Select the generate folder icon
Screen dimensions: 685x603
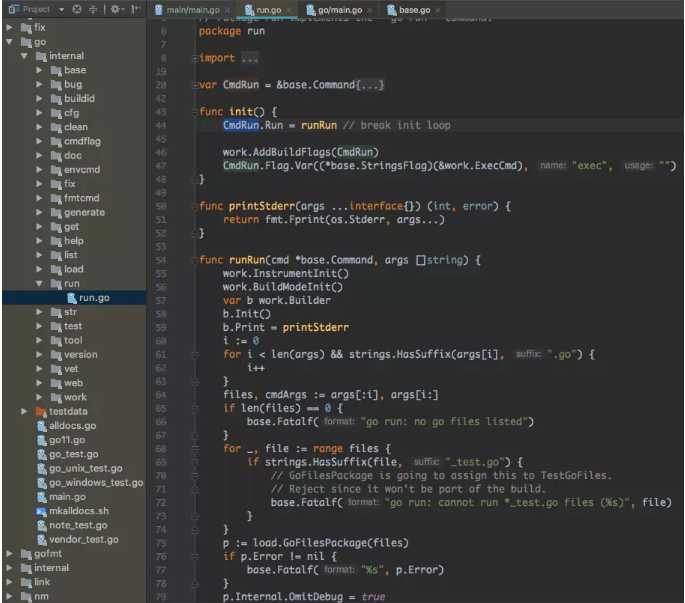click(x=56, y=213)
